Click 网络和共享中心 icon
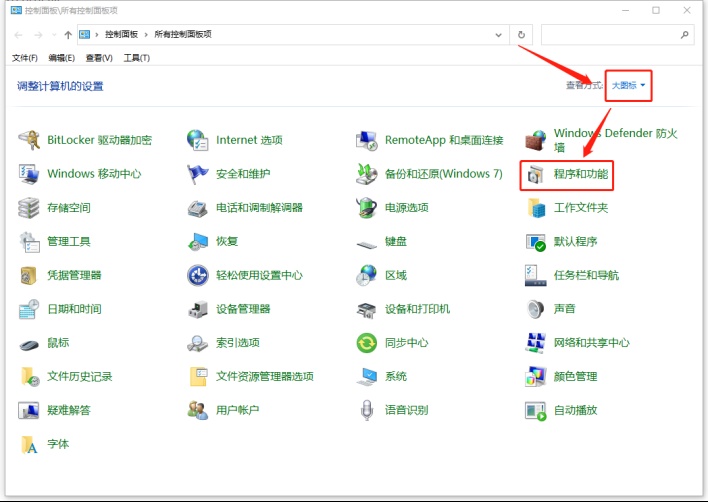The width and height of the screenshot is (708, 502). click(536, 343)
